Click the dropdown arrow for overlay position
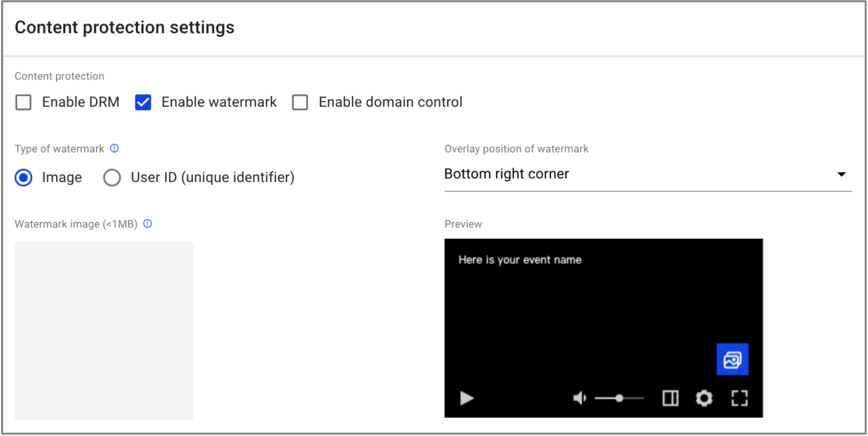868x436 pixels. 841,175
